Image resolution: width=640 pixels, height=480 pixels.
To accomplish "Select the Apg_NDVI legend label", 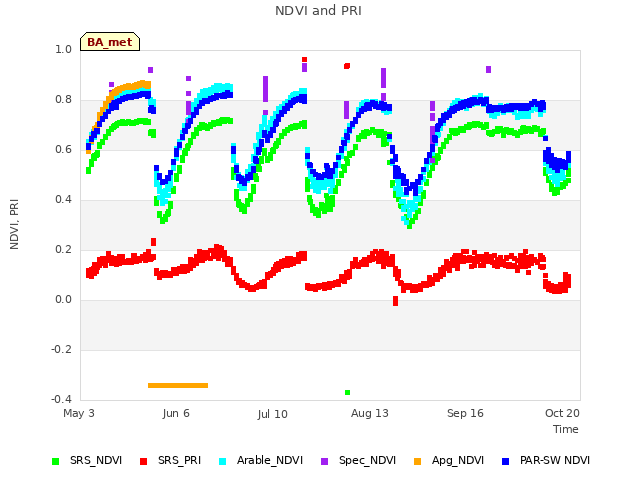I will click(x=458, y=460).
